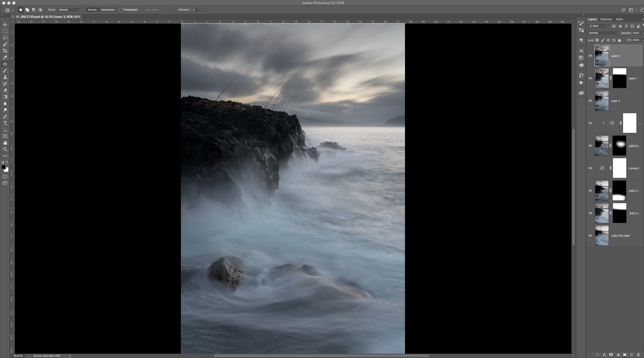Select the Crop tool
This screenshot has width=644, height=358.
(5, 51)
